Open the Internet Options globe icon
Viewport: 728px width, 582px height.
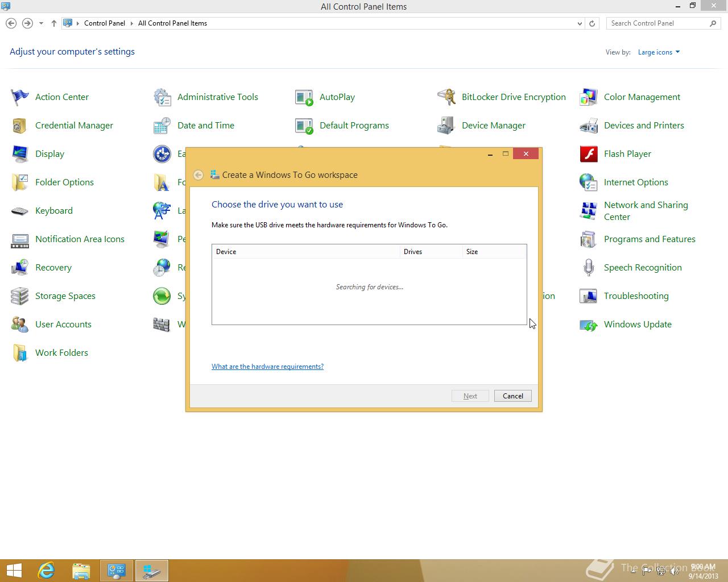pyautogui.click(x=589, y=182)
